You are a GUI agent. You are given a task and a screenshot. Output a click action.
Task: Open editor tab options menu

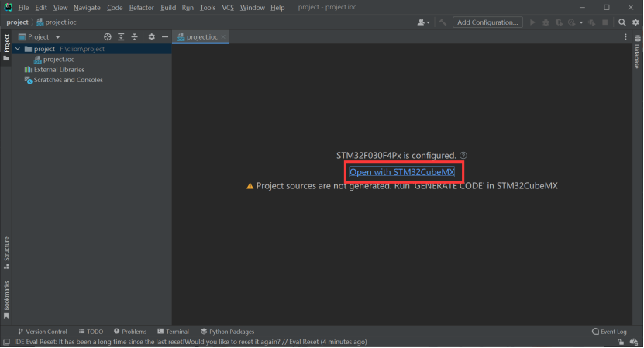click(625, 37)
